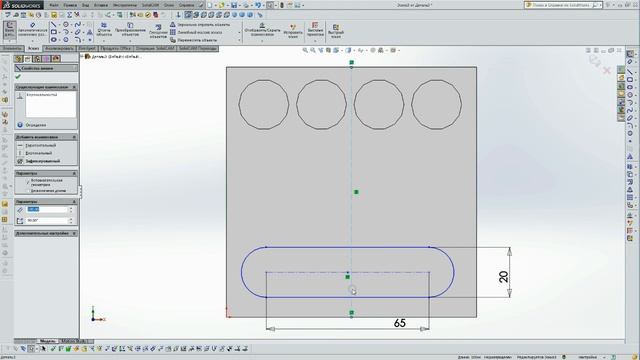Image resolution: width=640 pixels, height=360 pixels.
Task: Expand Дополнительные настройки section
Action: (x=74, y=233)
